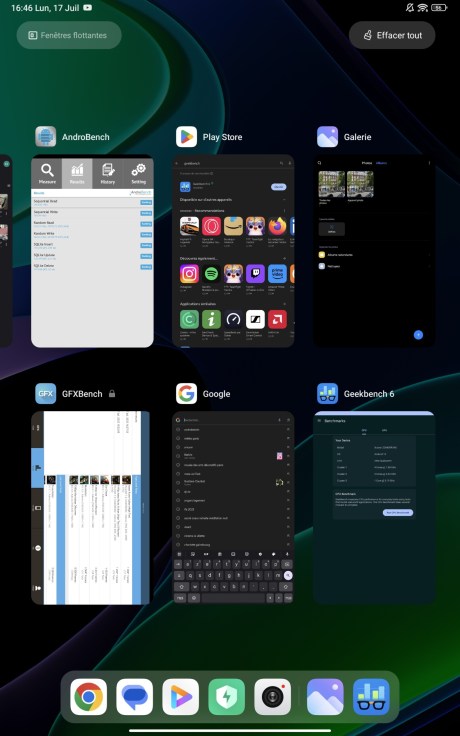Tap SQLite Delete row in AndroBench

coord(92,267)
